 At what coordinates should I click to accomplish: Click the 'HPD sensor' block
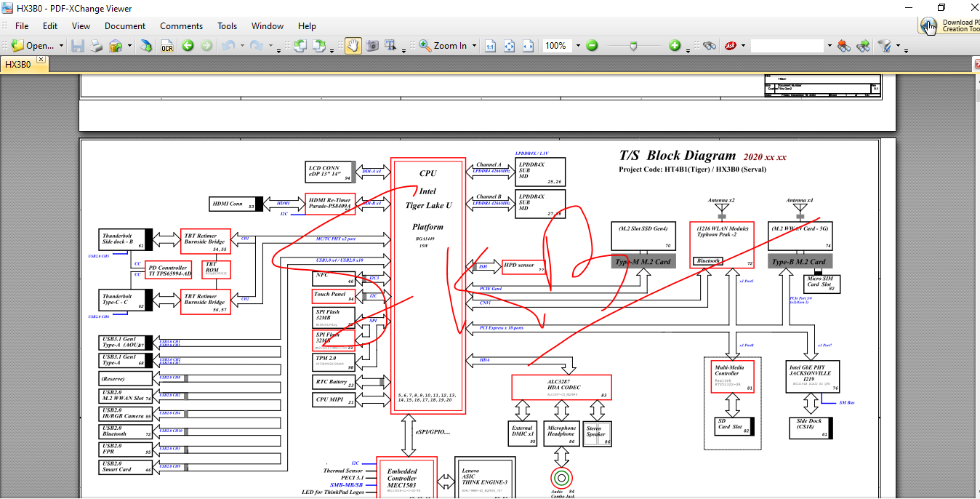point(523,266)
